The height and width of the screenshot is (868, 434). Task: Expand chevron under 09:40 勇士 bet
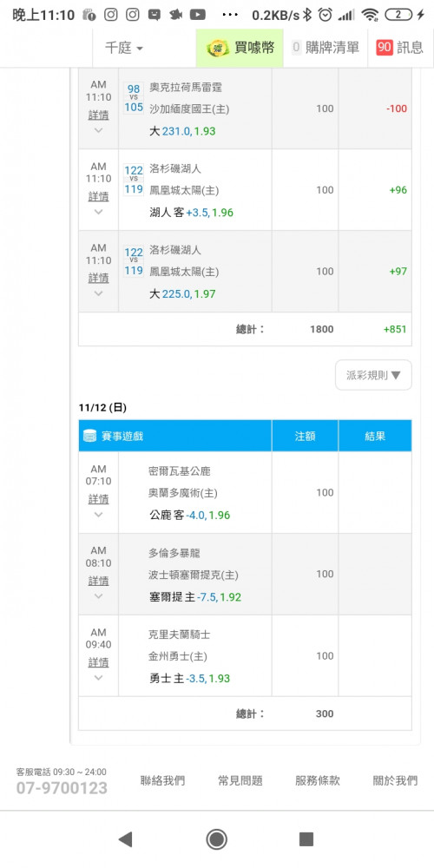[99, 678]
